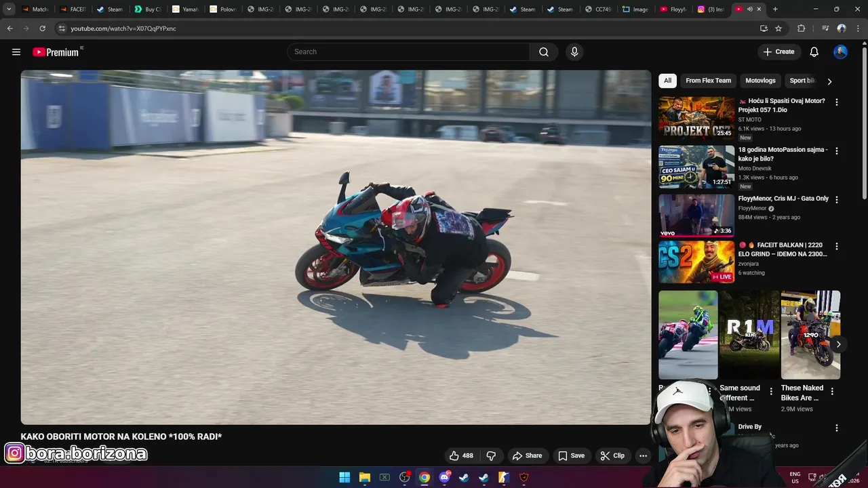
Task: Open the new tab plus button
Action: 775,9
